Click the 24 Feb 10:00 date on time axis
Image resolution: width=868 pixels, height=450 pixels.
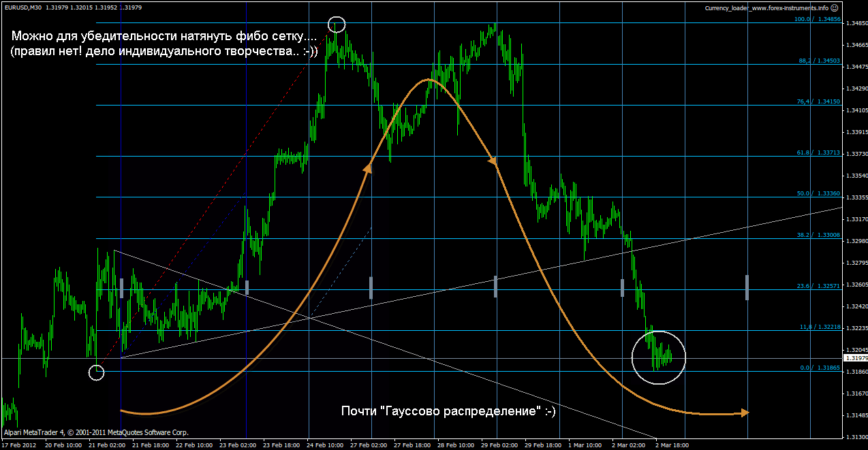pos(324,445)
